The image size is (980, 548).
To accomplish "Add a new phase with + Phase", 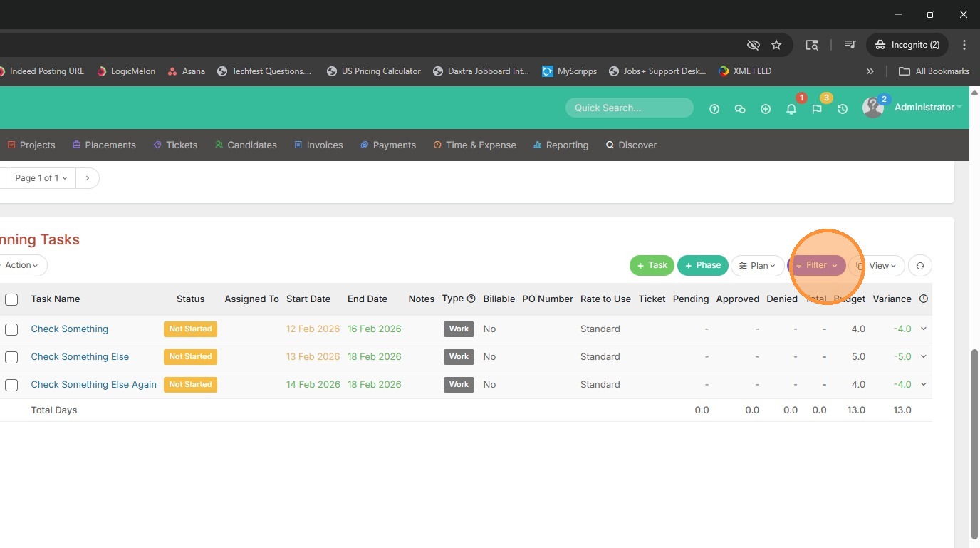I will pyautogui.click(x=702, y=266).
